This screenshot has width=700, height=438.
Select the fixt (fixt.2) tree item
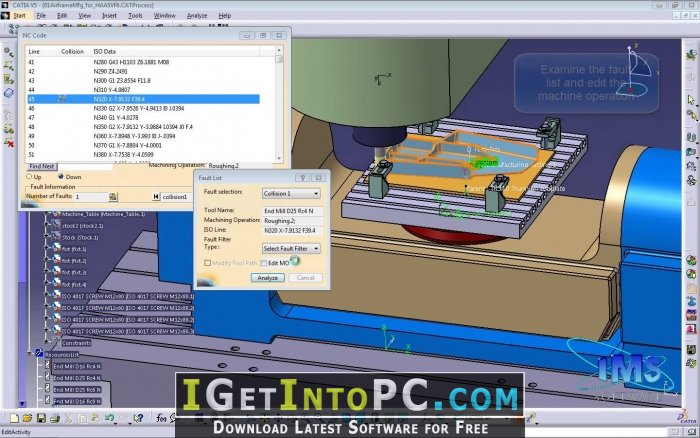click(74, 260)
